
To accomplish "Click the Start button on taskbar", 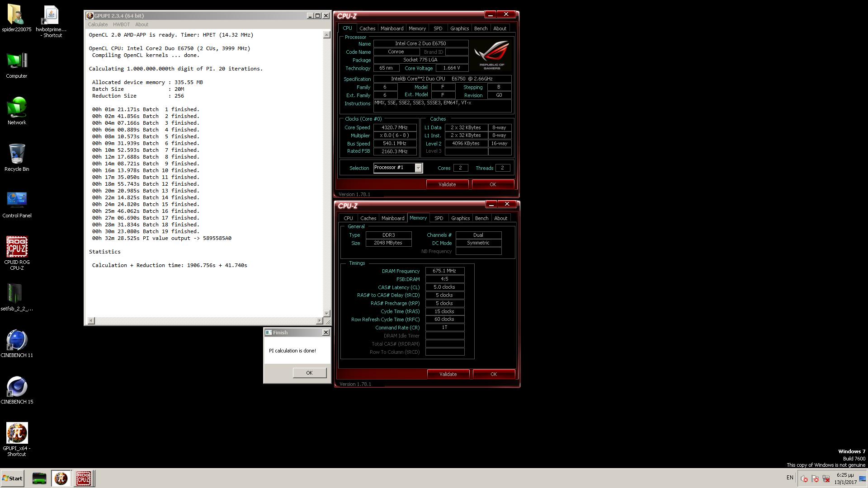I will click(x=12, y=478).
